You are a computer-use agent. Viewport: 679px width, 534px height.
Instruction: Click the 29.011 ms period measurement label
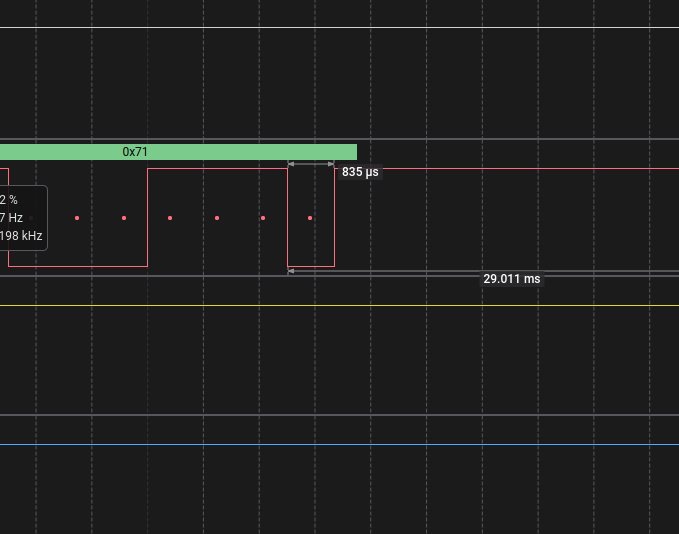(x=511, y=279)
